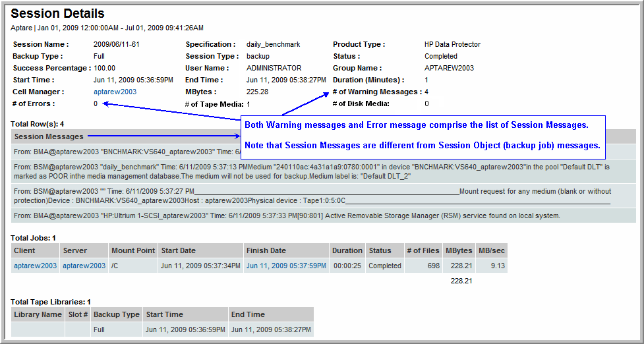The width and height of the screenshot is (644, 344).
Task: Click the Session Messages section header
Action: click(x=49, y=136)
